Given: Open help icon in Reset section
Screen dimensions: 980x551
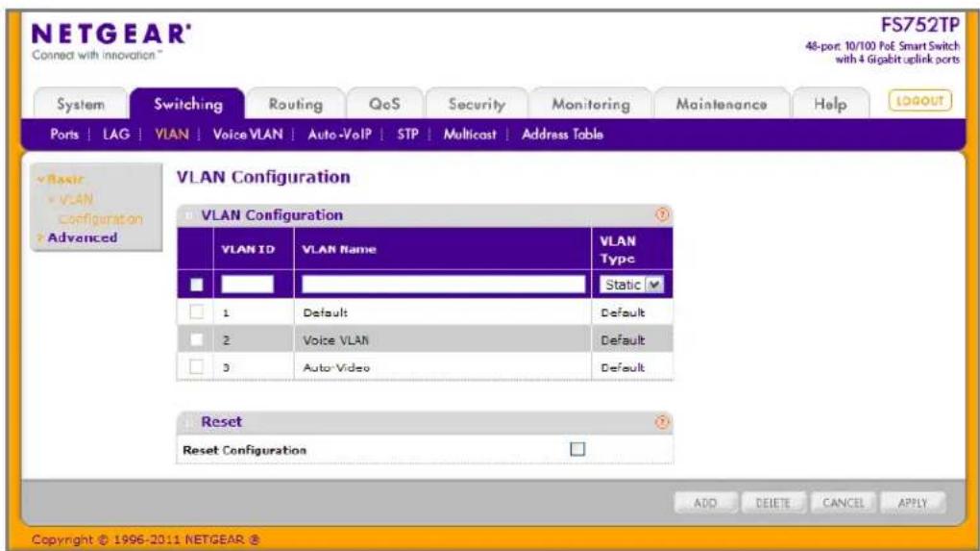Looking at the screenshot, I should tap(661, 422).
